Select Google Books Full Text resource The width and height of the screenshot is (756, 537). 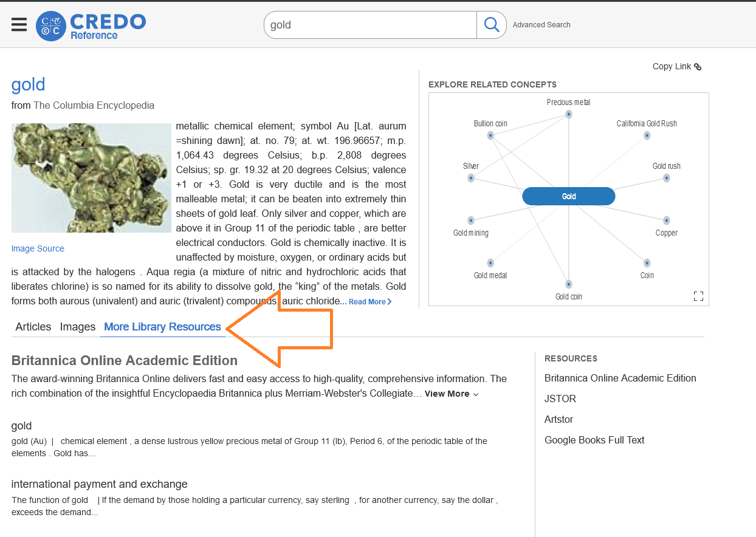(594, 440)
